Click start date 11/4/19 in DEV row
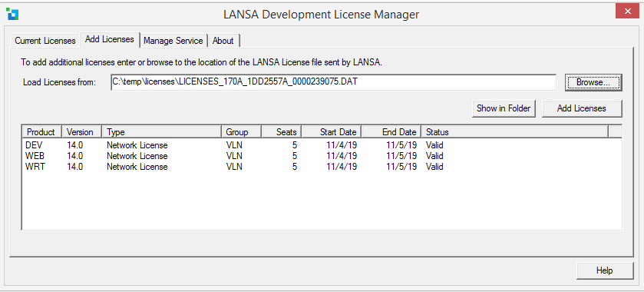 pos(342,145)
